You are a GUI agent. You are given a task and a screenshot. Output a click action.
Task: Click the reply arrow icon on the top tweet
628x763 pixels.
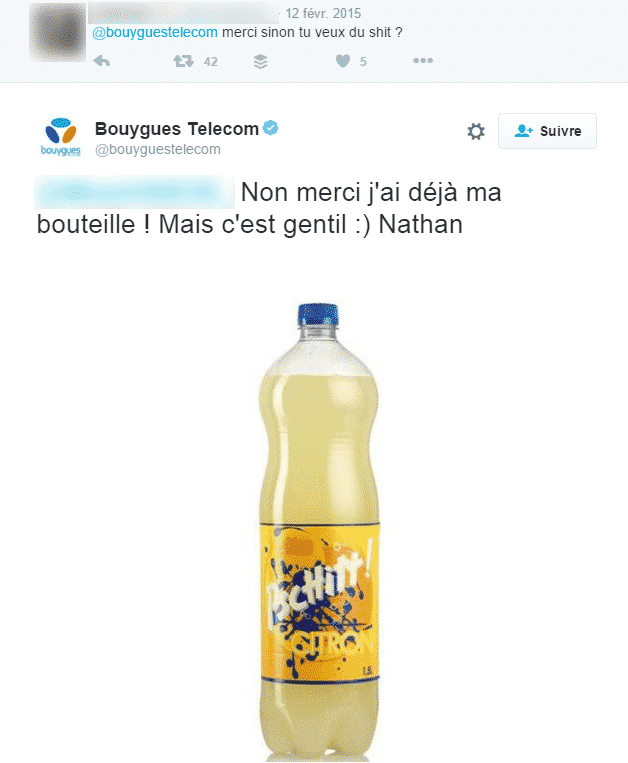(102, 61)
